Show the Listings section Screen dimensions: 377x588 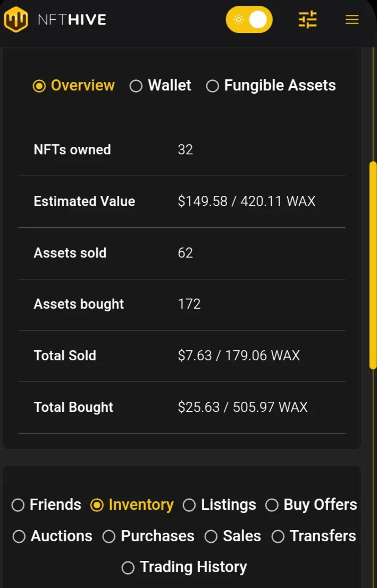click(x=219, y=505)
